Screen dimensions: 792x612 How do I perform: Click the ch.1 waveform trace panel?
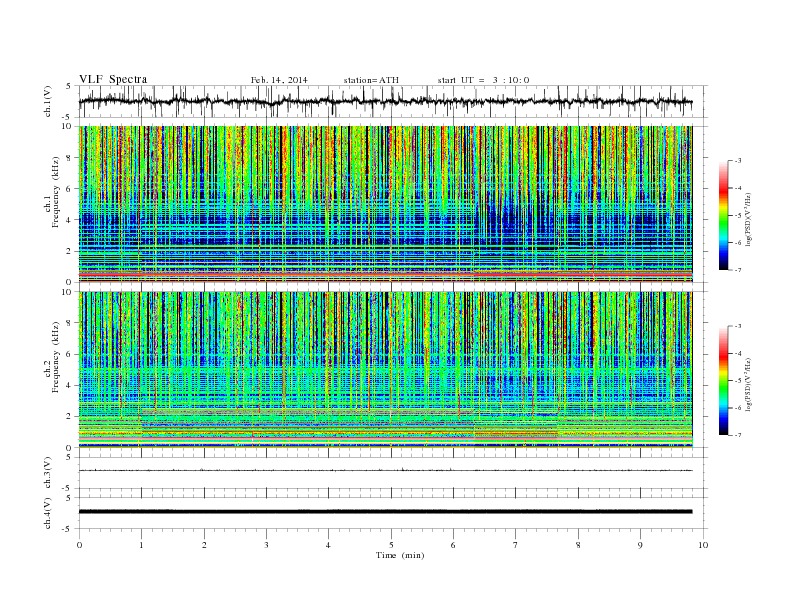[x=393, y=101]
